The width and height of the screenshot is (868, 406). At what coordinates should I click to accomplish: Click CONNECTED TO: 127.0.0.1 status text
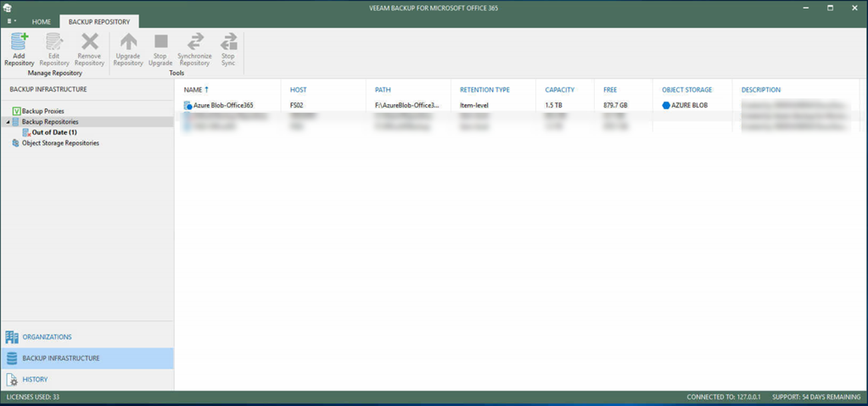click(x=724, y=398)
